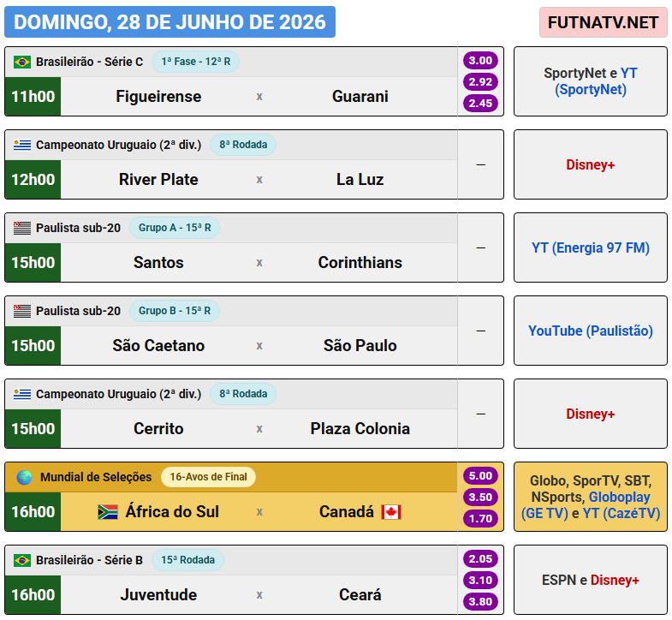The image size is (672, 620).
Task: Click the 5.00 odds for África do Sul
Action: point(480,476)
